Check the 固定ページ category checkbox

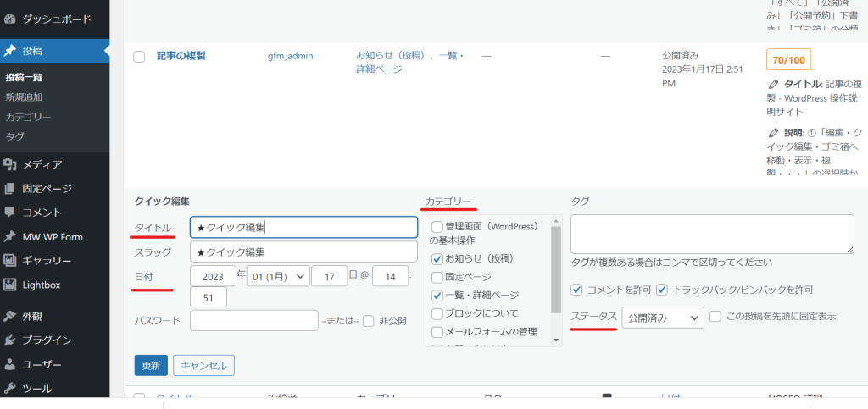tap(437, 277)
